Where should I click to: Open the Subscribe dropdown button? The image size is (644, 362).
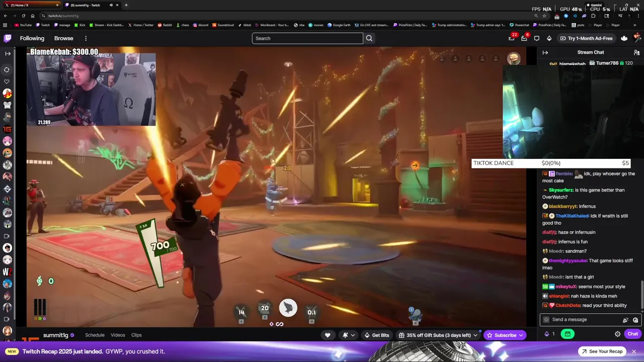tap(505, 335)
